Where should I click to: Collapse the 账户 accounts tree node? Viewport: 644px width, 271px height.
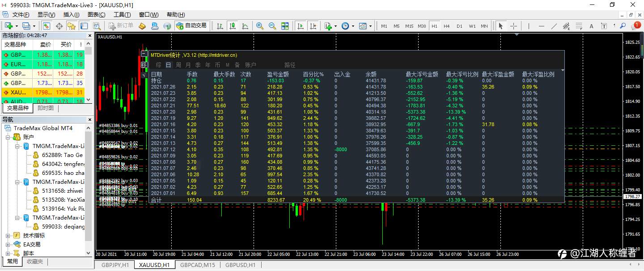click(x=8, y=137)
